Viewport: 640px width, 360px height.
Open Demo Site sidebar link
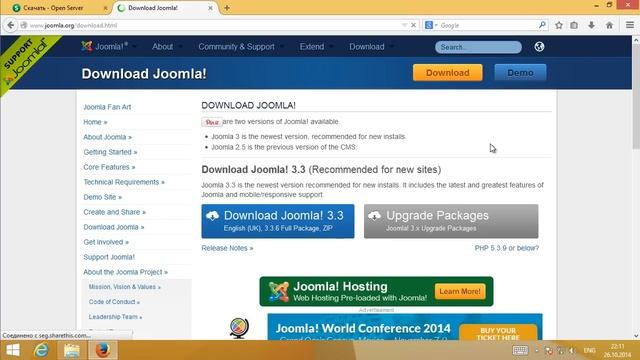(x=102, y=197)
